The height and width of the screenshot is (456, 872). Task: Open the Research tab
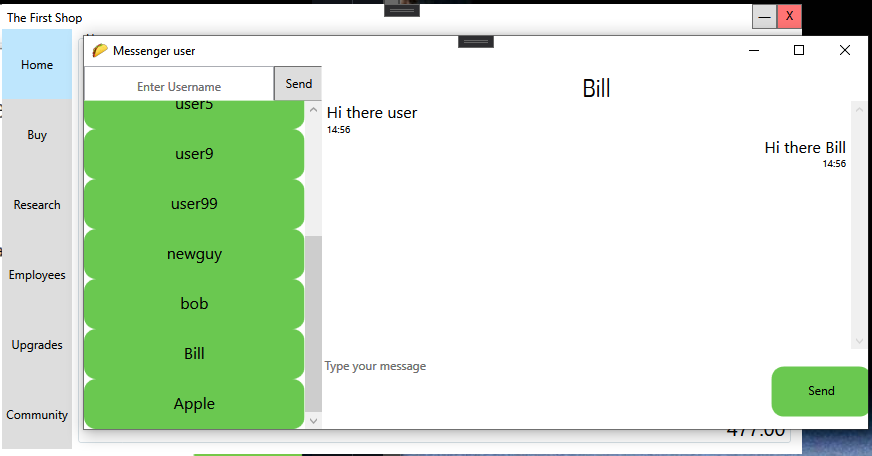37,205
